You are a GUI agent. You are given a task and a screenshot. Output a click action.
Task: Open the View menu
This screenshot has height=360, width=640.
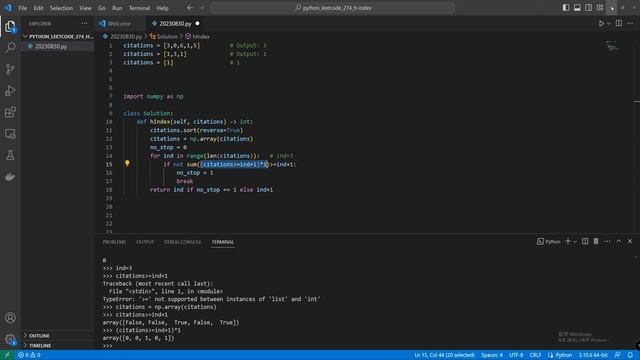click(85, 8)
